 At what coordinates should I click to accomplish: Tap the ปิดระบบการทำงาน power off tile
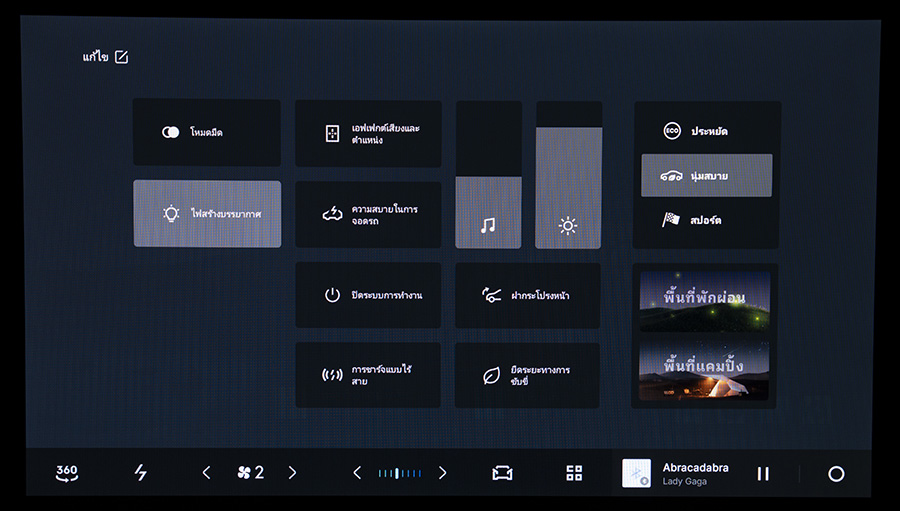[x=368, y=296]
